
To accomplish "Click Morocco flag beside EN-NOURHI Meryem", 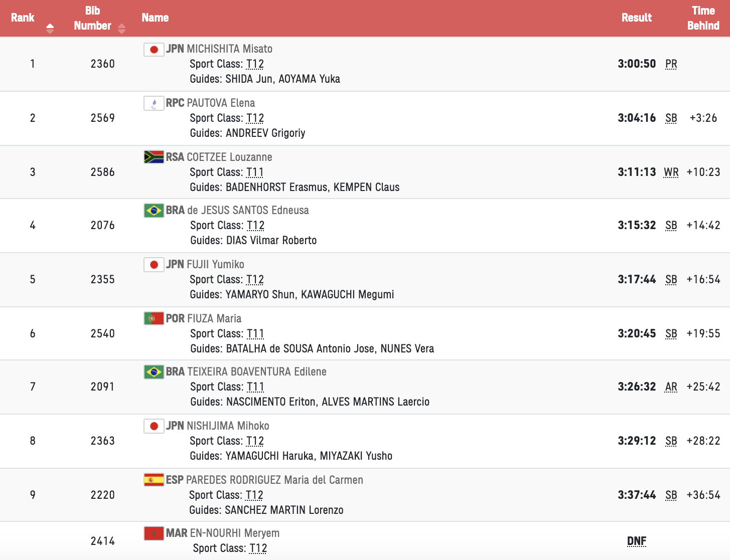I will coord(154,533).
